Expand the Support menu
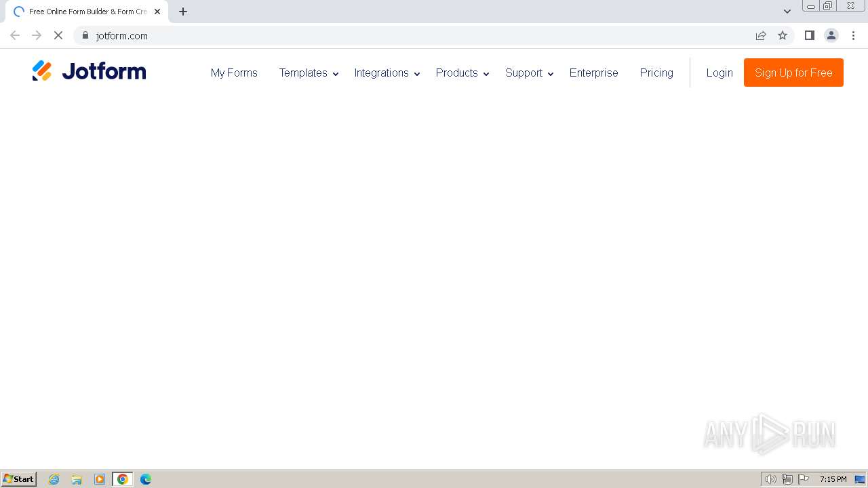 (530, 73)
